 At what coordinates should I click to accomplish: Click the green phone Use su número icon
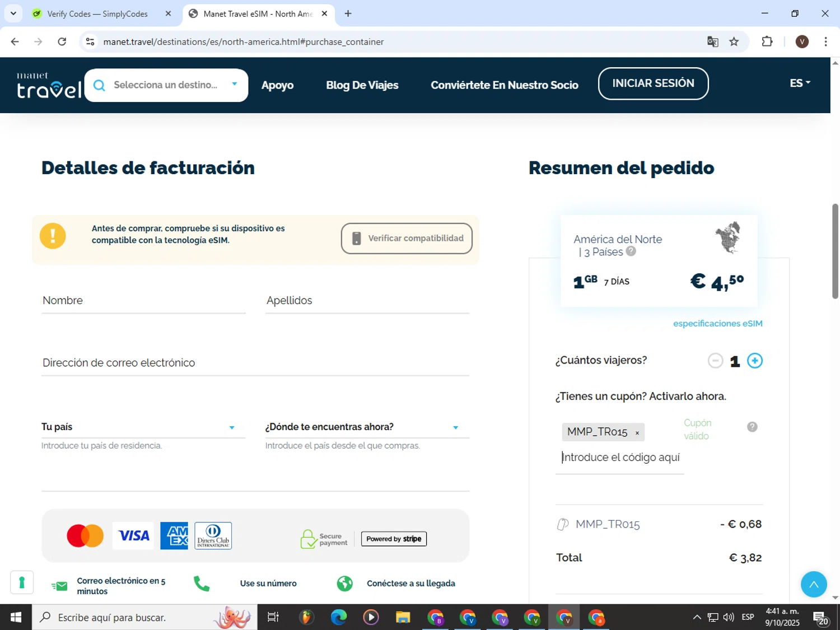202,584
